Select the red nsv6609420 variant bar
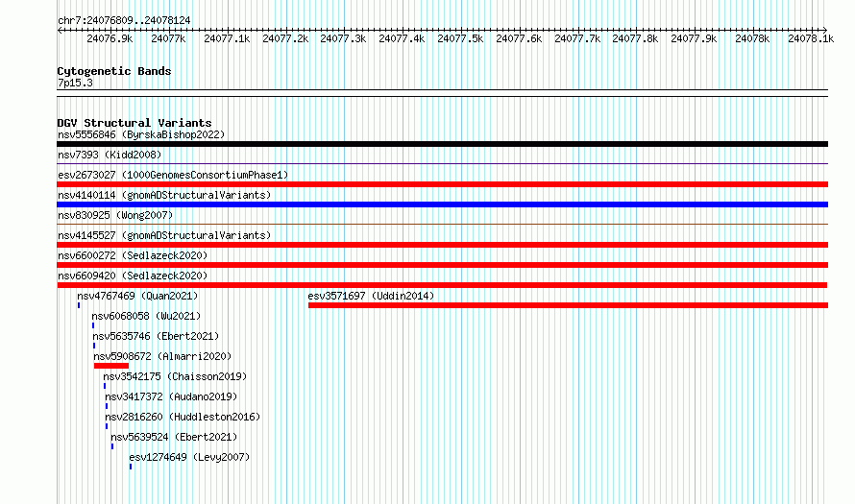Screen dimensions: 855x504 tap(442, 285)
